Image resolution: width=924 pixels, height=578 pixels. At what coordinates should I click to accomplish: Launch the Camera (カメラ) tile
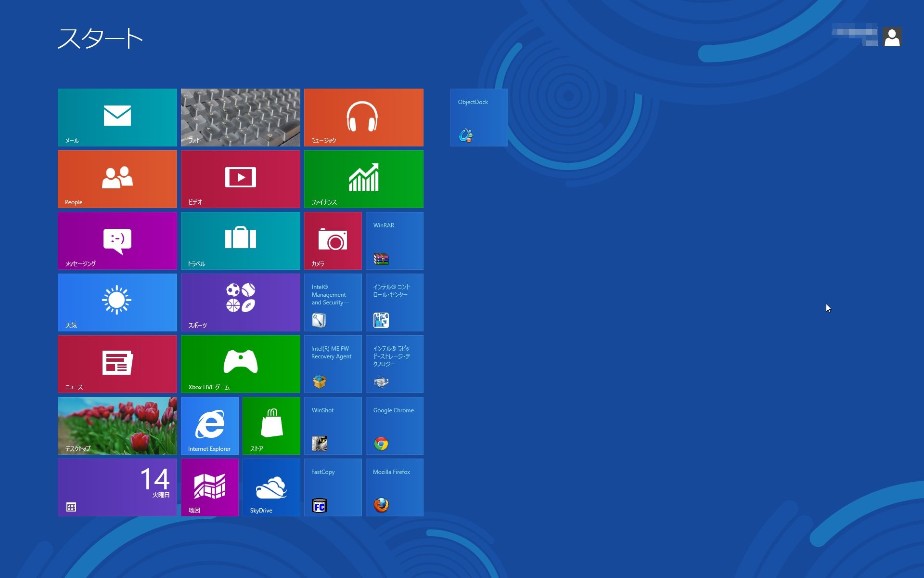pos(333,240)
